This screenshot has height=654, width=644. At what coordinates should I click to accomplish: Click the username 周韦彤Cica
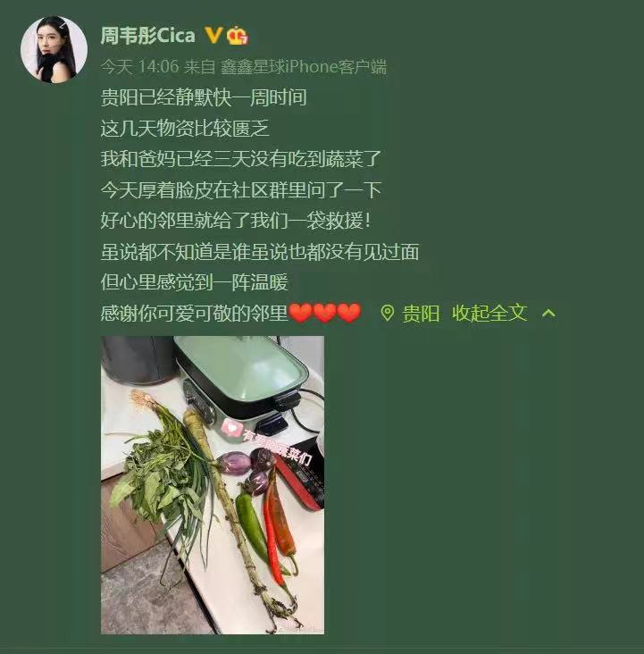pos(147,36)
